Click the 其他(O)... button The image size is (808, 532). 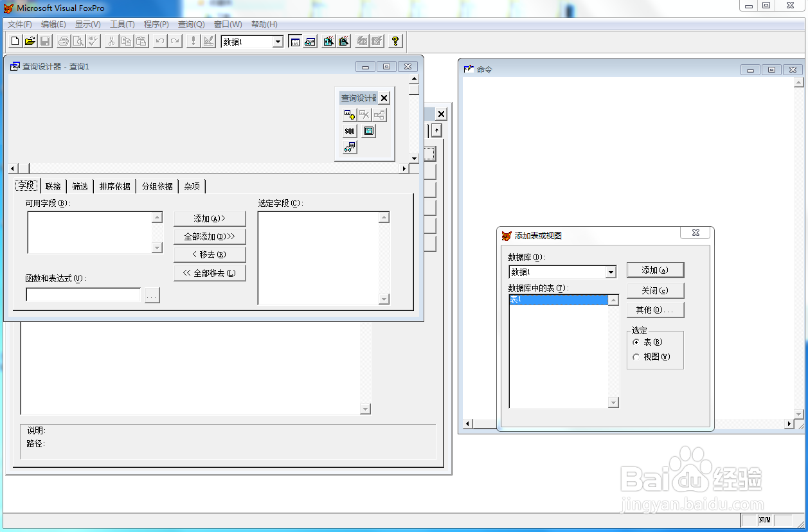pyautogui.click(x=656, y=310)
